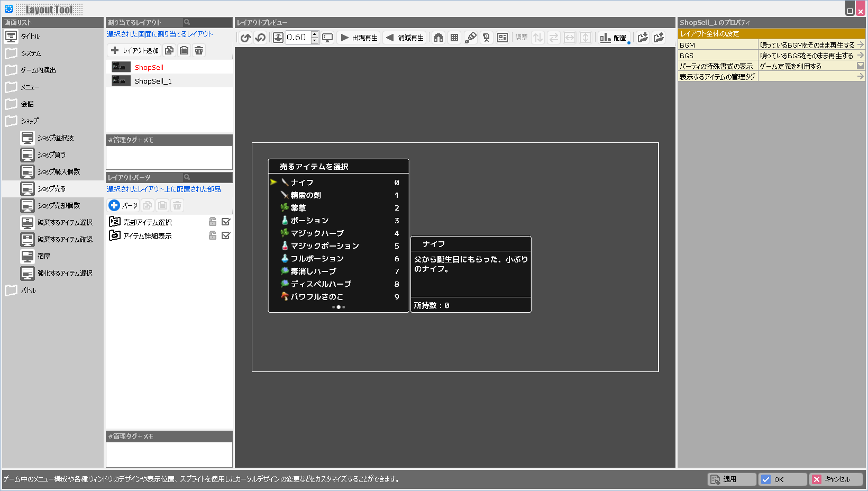Screen dimensions: 868x491
Task: Toggle the grid display icon
Action: pyautogui.click(x=454, y=38)
